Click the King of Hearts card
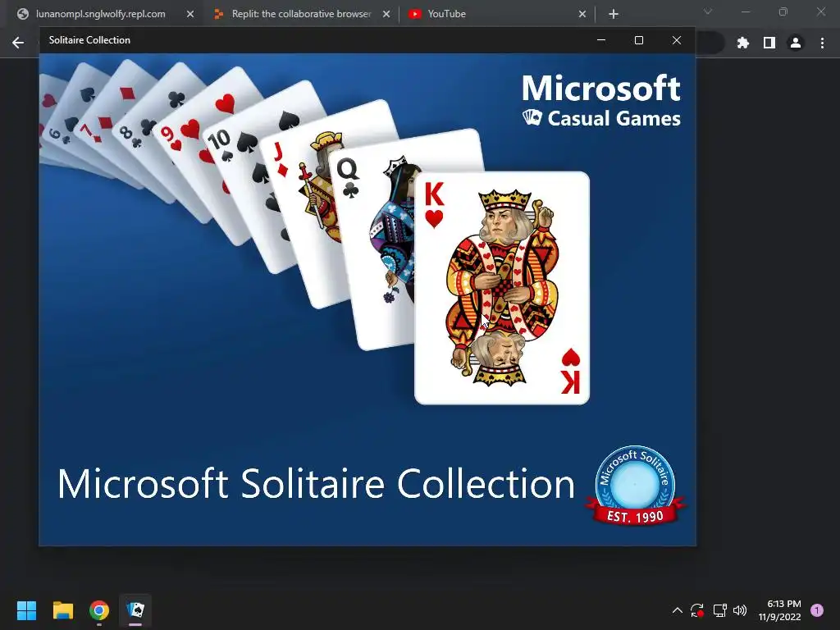Image resolution: width=840 pixels, height=630 pixels. click(x=502, y=288)
